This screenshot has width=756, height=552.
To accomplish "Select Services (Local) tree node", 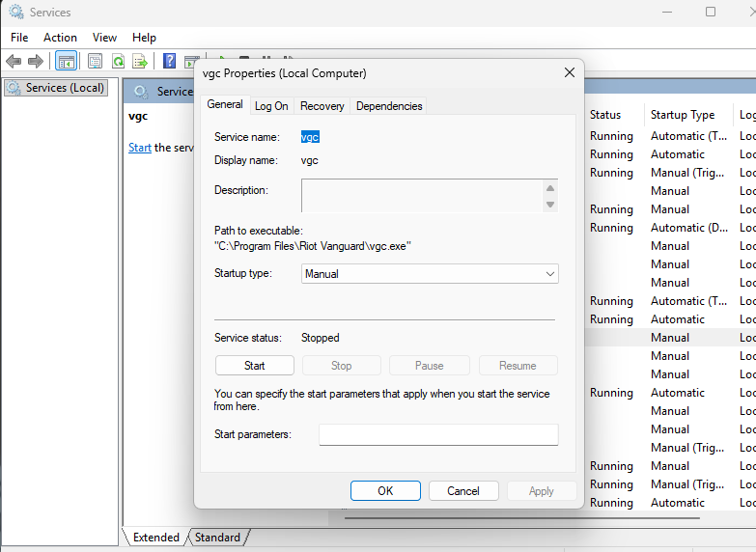I will click(55, 88).
